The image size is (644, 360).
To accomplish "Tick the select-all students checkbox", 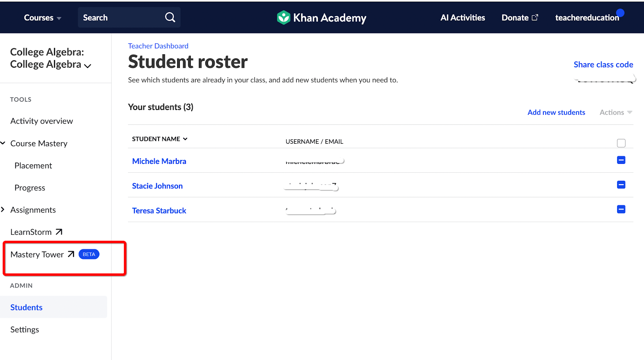I will 621,143.
